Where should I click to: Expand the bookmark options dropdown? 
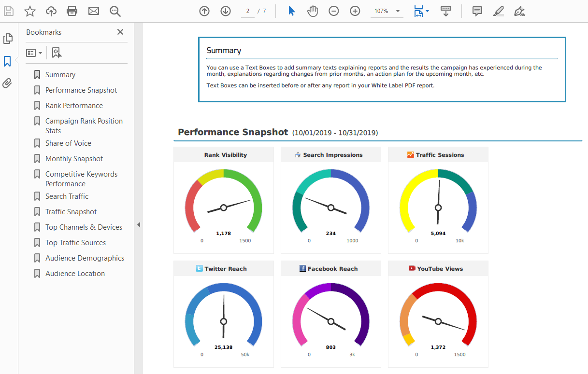34,53
